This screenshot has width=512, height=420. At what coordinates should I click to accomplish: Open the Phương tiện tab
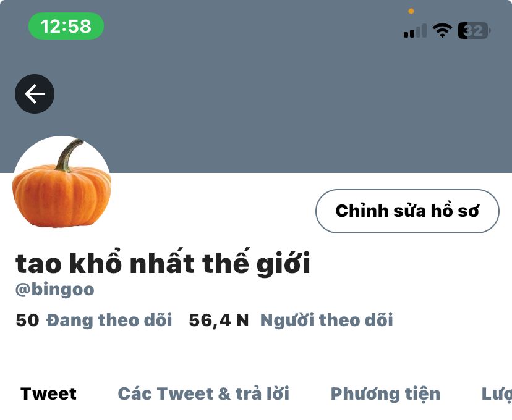pyautogui.click(x=385, y=394)
